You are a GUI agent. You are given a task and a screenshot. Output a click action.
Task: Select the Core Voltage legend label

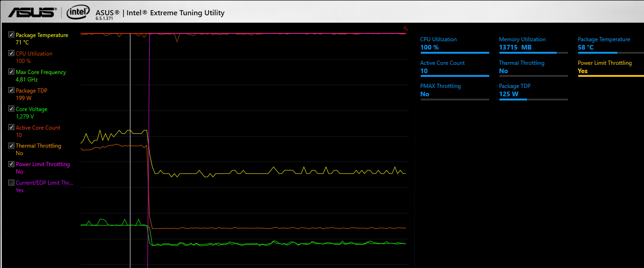[x=32, y=109]
